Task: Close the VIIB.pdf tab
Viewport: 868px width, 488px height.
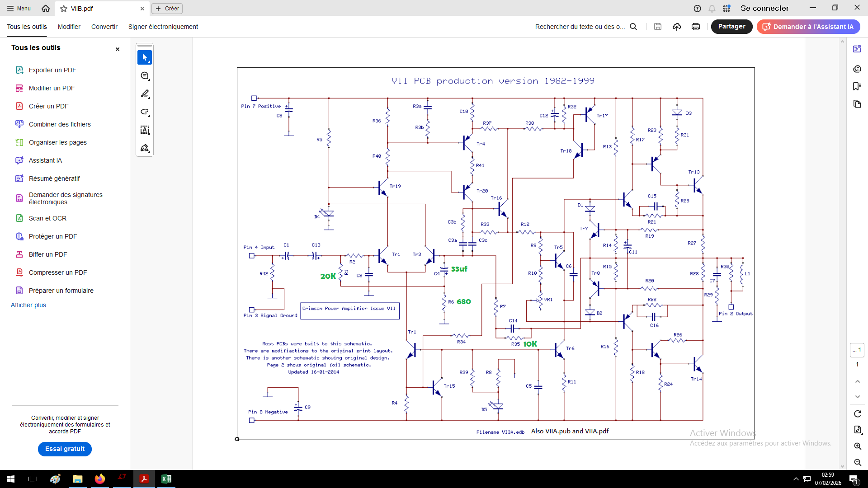Action: tap(142, 9)
